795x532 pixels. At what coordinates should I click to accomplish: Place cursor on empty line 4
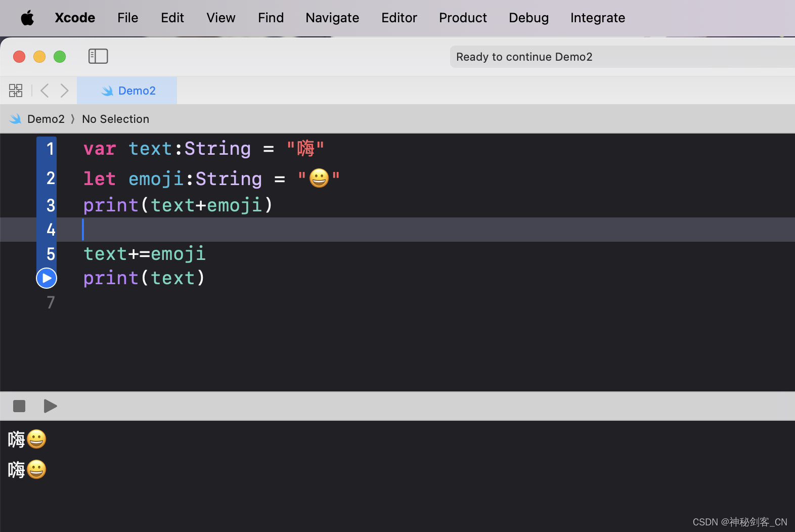[x=398, y=230]
